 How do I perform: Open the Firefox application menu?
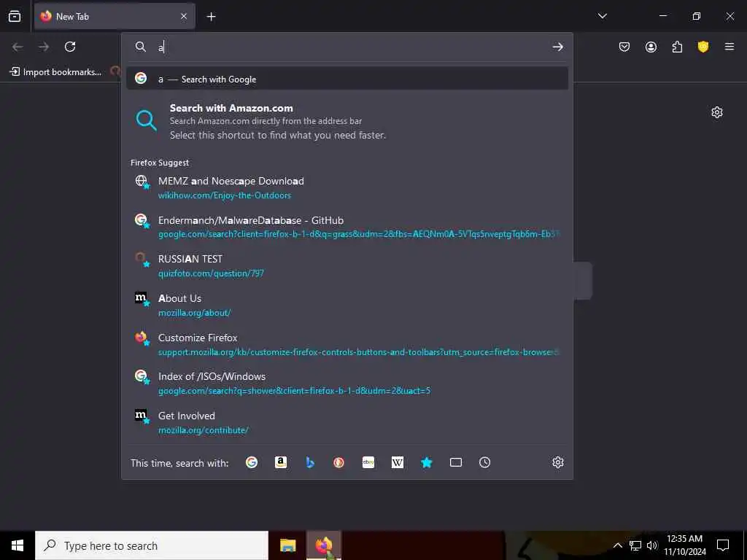[729, 47]
